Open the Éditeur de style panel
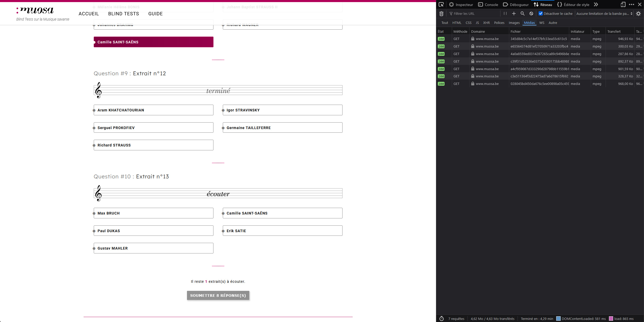644x322 pixels. [x=573, y=4]
